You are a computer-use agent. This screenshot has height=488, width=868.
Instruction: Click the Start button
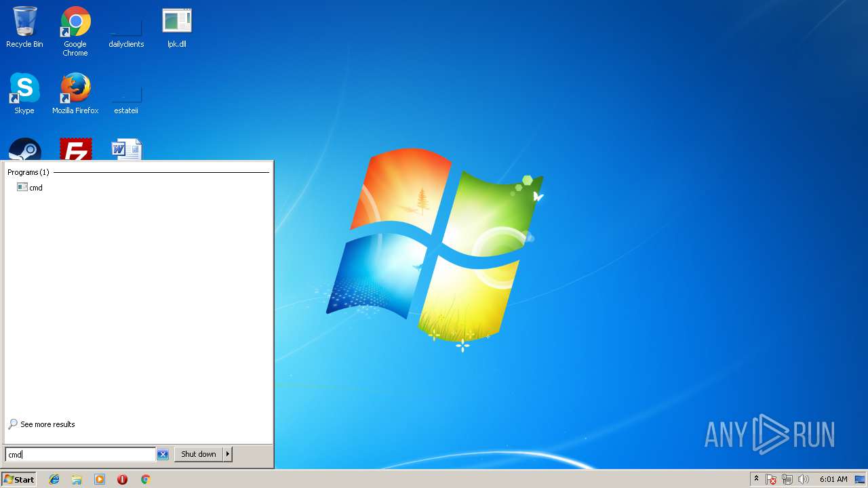tap(18, 479)
